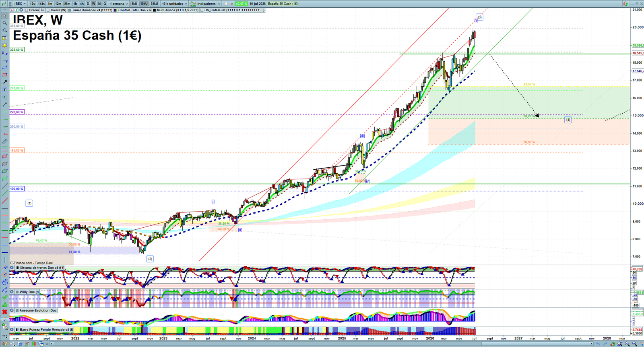Toggle the DS_CotasHist indicator checkbox

click(202, 10)
